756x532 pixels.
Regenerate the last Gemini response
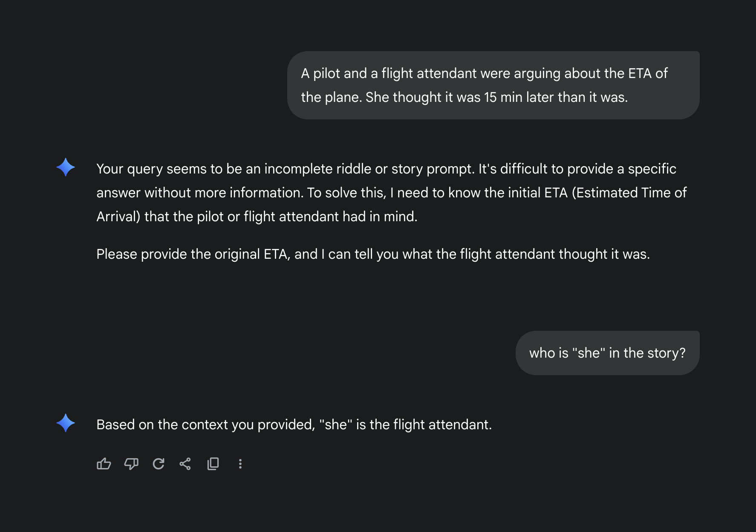[159, 464]
